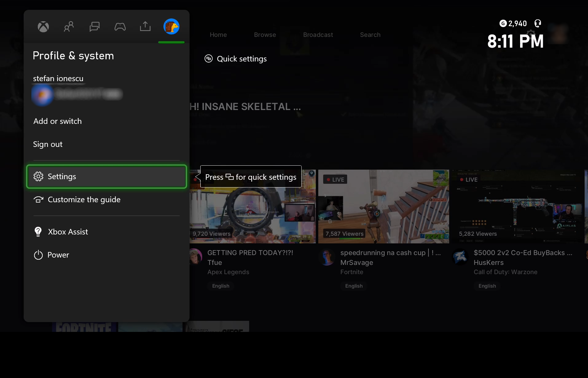Open stefan ionescu profile
The width and height of the screenshot is (588, 378).
[58, 79]
